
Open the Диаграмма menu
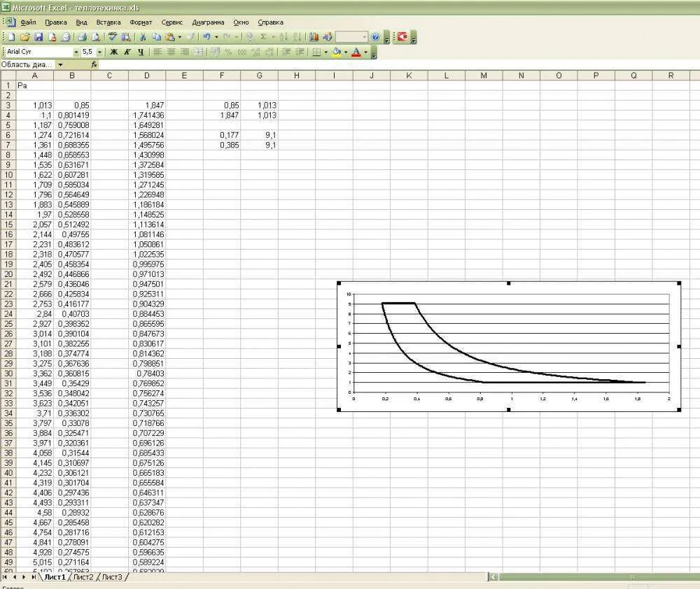[209, 22]
